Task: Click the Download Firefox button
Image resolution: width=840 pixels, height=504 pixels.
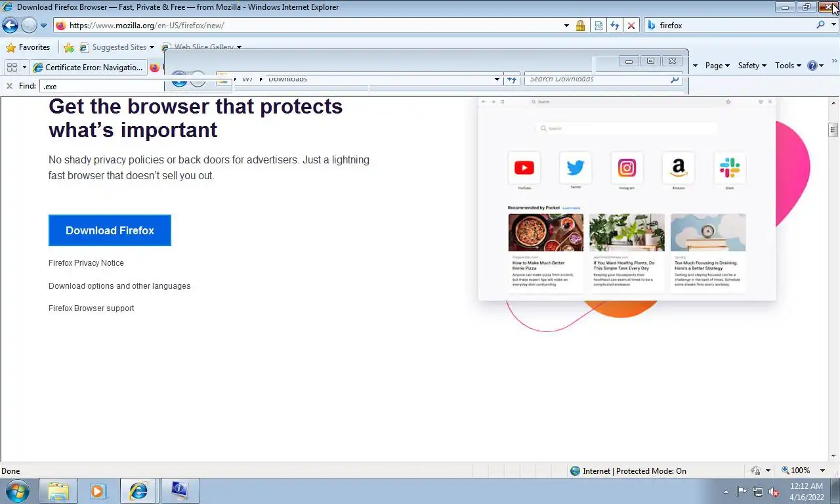Action: pyautogui.click(x=110, y=230)
